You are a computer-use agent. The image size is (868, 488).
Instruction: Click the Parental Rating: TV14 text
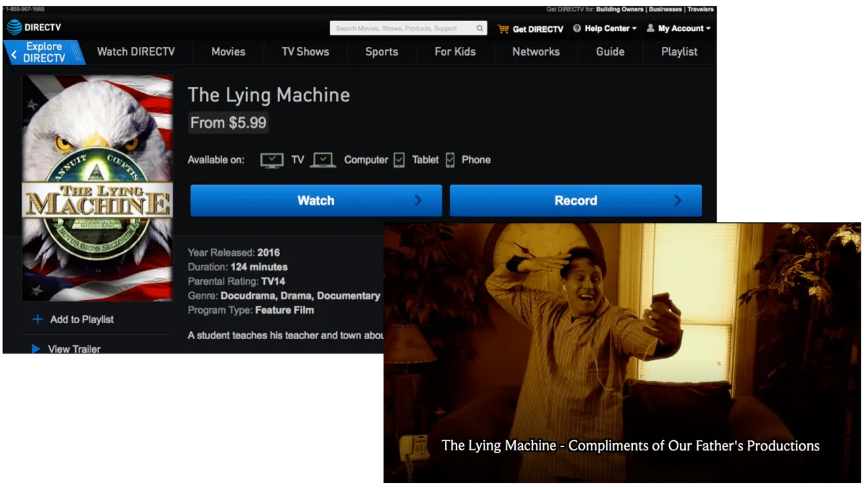point(238,281)
